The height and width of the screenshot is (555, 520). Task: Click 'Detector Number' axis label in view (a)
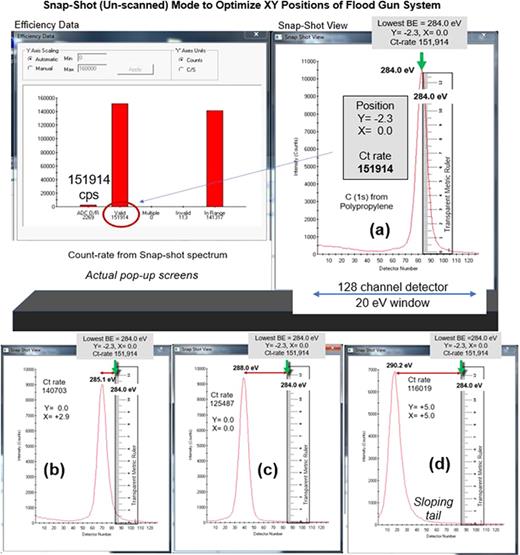pos(398,268)
